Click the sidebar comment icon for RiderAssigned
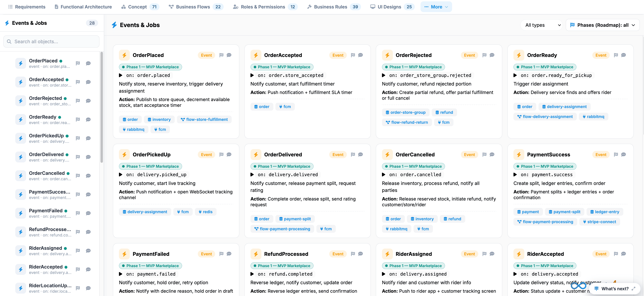The width and height of the screenshot is (644, 296). tap(88, 251)
